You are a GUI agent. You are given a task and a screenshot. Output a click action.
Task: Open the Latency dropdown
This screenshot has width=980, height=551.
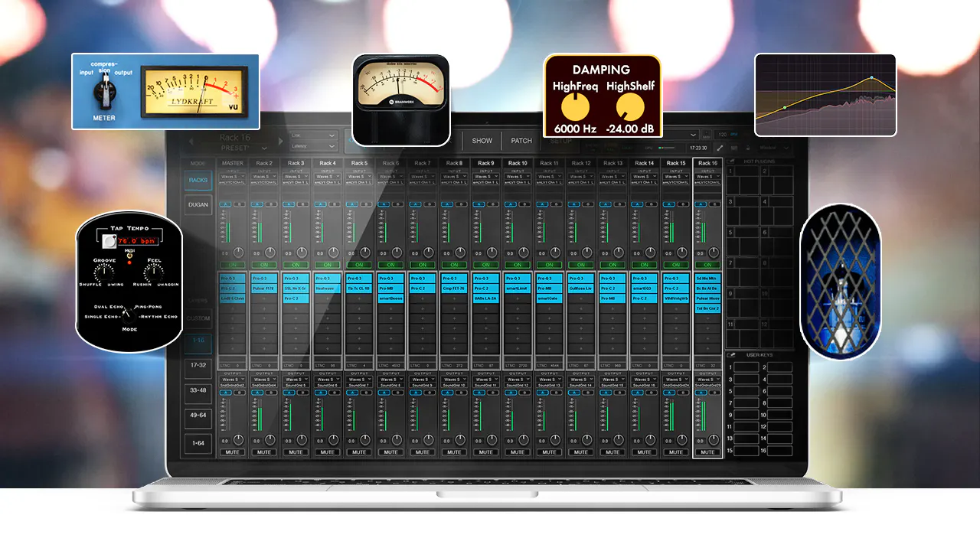coord(313,146)
